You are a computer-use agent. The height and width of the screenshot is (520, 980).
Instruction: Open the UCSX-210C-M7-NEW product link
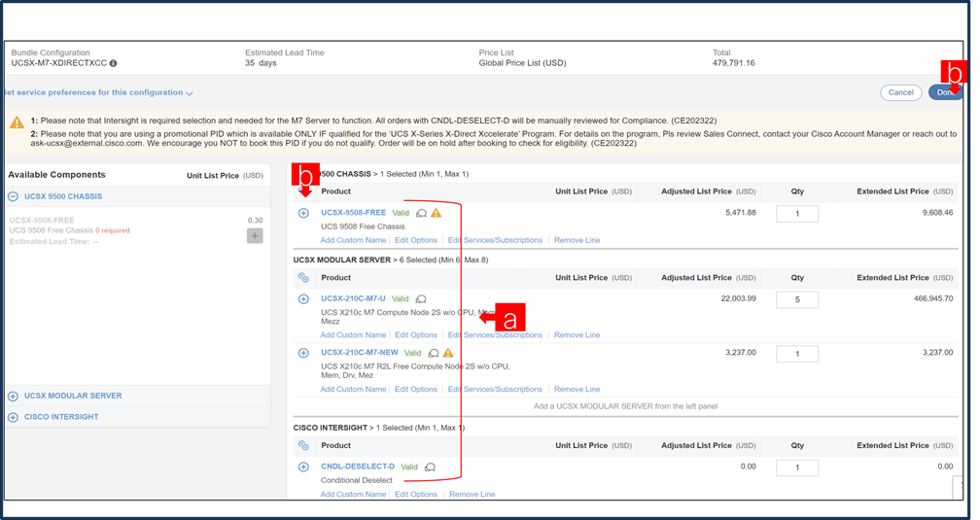click(x=360, y=353)
